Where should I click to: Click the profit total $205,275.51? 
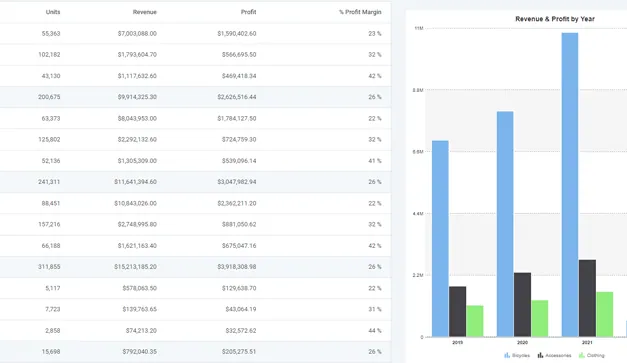click(x=239, y=351)
